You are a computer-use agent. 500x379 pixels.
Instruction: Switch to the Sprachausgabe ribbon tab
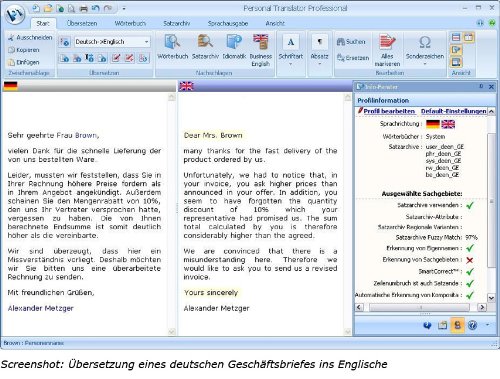click(x=228, y=23)
